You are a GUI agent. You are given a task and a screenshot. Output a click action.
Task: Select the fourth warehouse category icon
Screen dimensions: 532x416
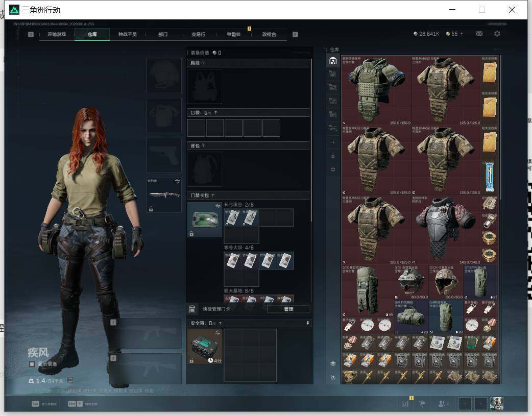point(333,101)
